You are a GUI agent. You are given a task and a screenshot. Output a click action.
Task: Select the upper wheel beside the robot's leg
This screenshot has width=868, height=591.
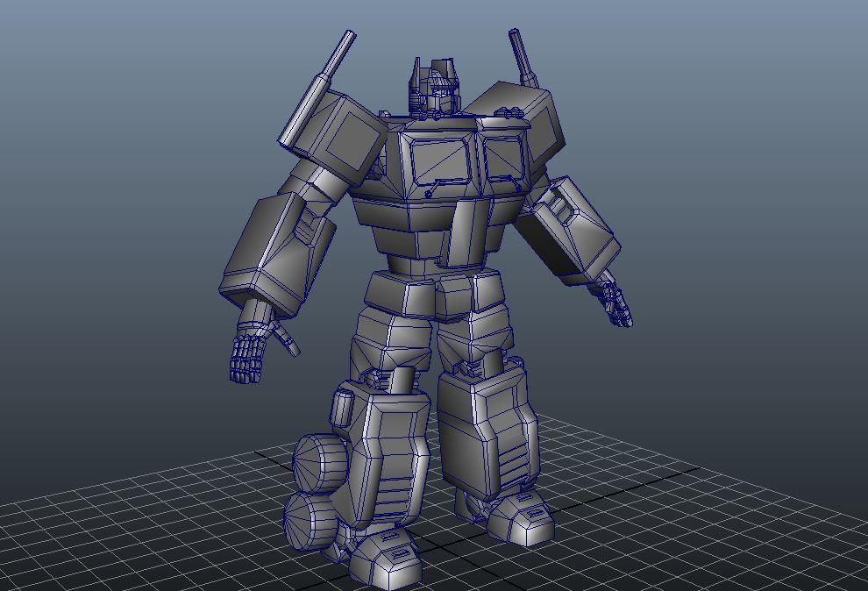319,463
